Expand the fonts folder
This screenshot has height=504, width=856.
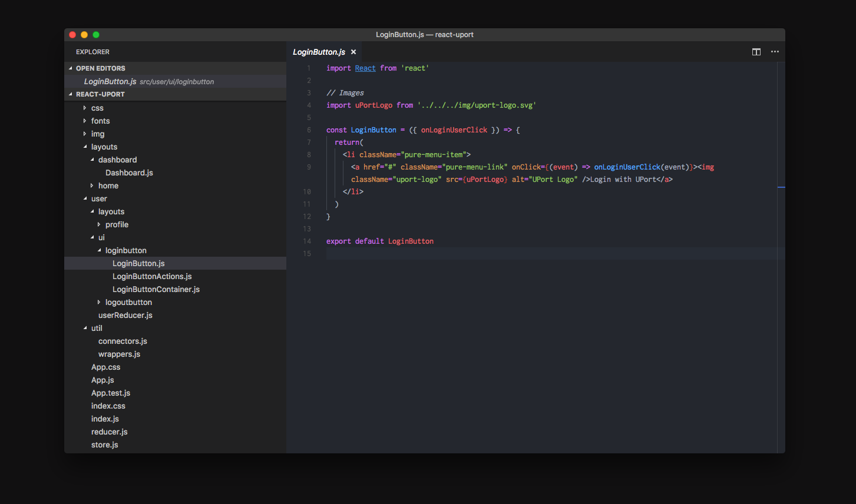click(100, 121)
